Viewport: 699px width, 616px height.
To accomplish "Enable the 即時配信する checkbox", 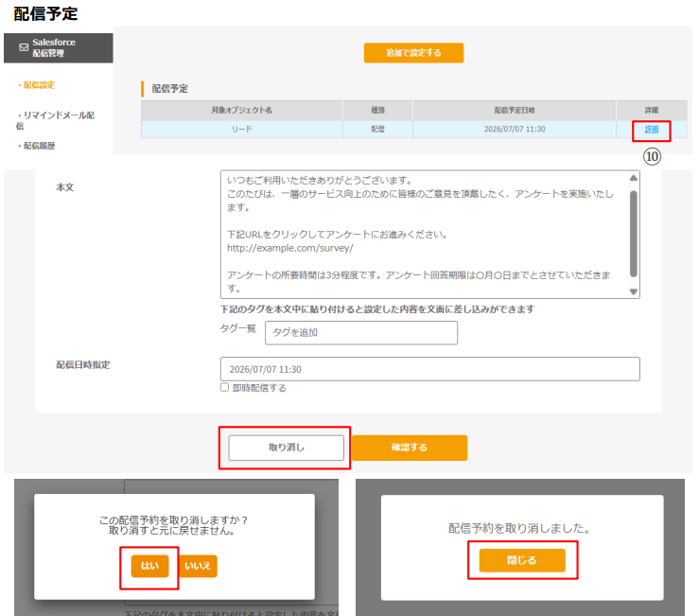I will (225, 387).
